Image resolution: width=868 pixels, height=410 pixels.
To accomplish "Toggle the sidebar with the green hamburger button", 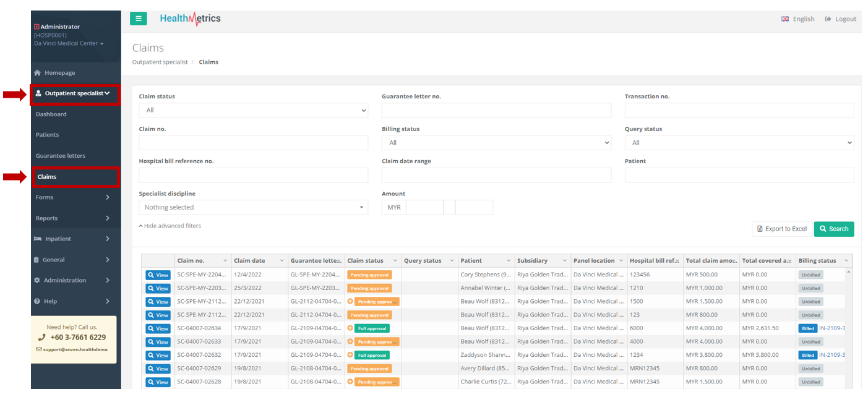I will [138, 19].
